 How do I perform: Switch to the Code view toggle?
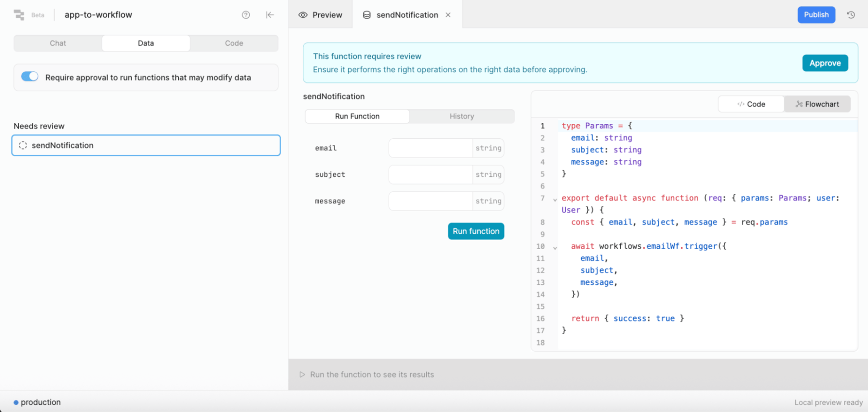pyautogui.click(x=751, y=104)
